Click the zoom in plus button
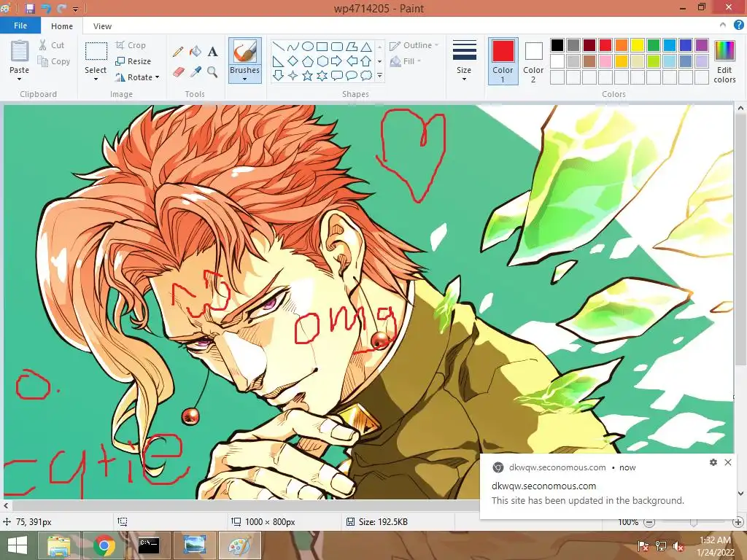 (738, 522)
